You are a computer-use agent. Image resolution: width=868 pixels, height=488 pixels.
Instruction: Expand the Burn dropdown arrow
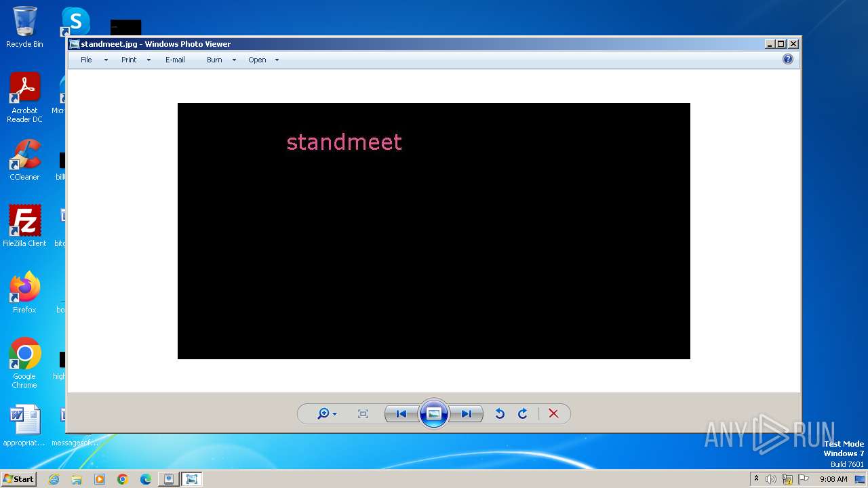[234, 60]
